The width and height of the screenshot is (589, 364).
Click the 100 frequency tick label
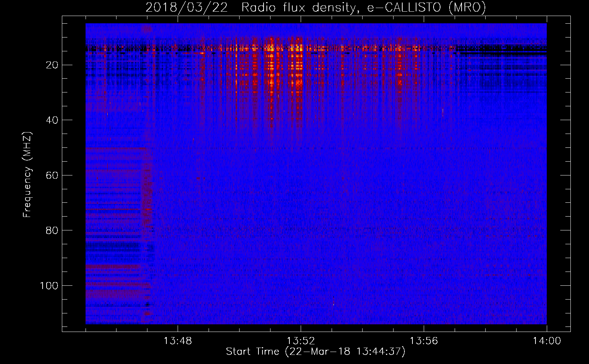coord(49,286)
